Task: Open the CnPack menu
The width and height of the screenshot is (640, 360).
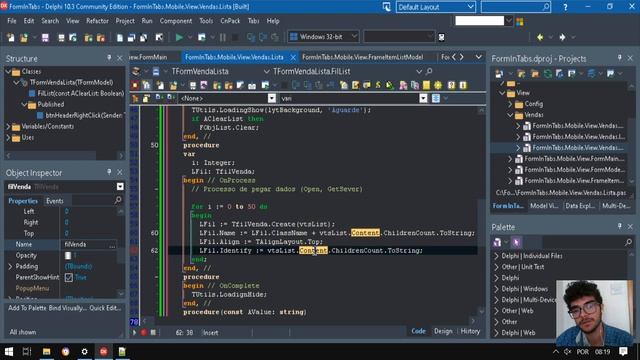Action: click(230, 21)
